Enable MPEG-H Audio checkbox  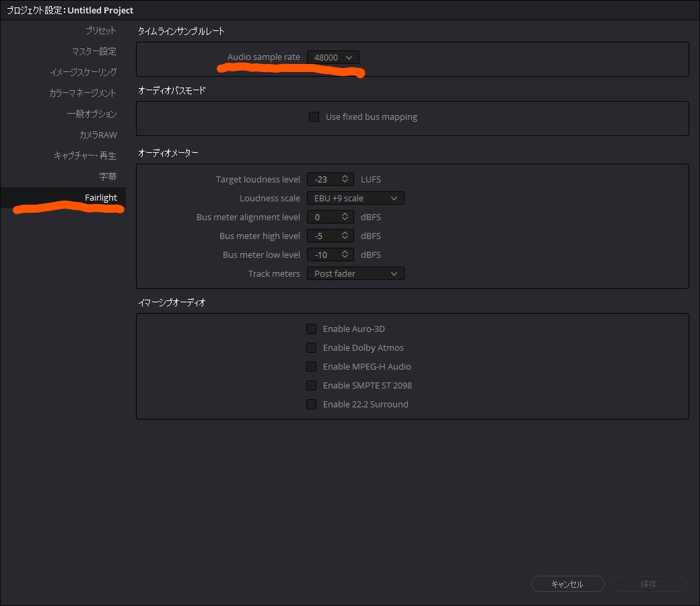click(x=311, y=367)
